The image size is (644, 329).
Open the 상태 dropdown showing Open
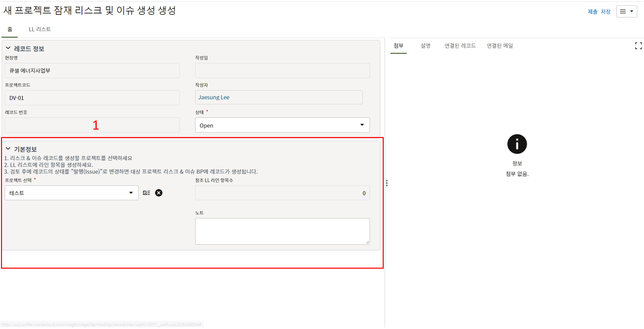(282, 125)
